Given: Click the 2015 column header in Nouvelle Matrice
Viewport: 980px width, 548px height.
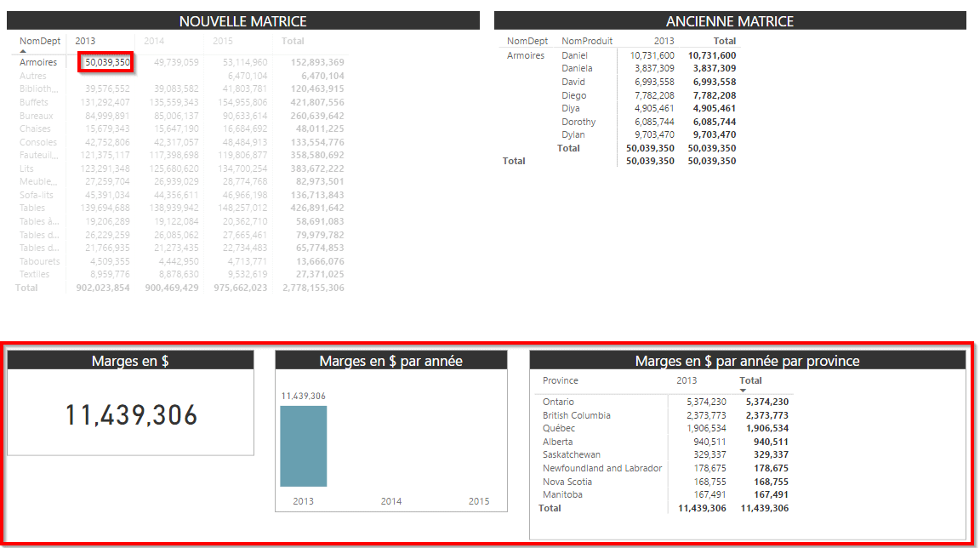Looking at the screenshot, I should click(223, 41).
